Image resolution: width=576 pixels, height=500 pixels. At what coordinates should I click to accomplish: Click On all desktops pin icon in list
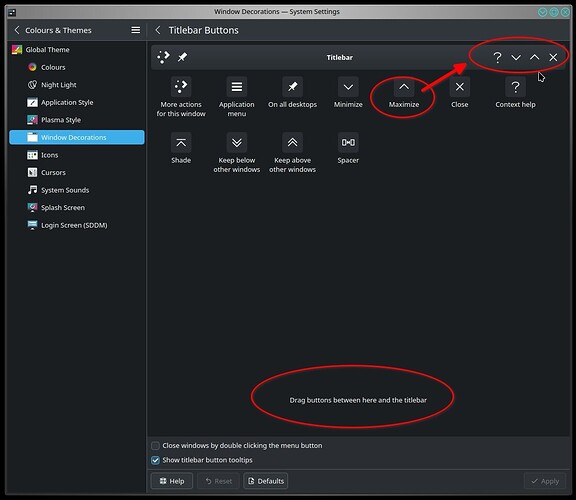(292, 87)
